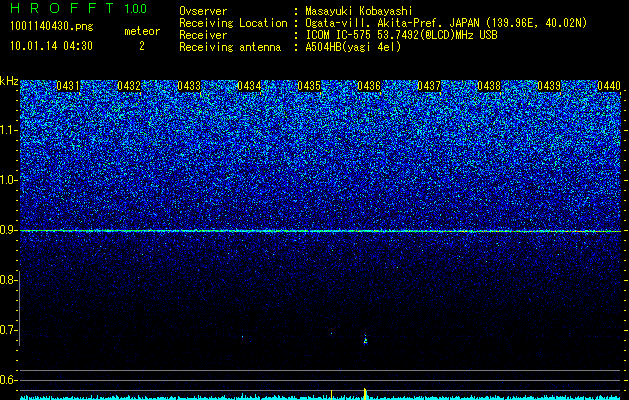
Task: Click the 0440 time marker
Action: 609,86
